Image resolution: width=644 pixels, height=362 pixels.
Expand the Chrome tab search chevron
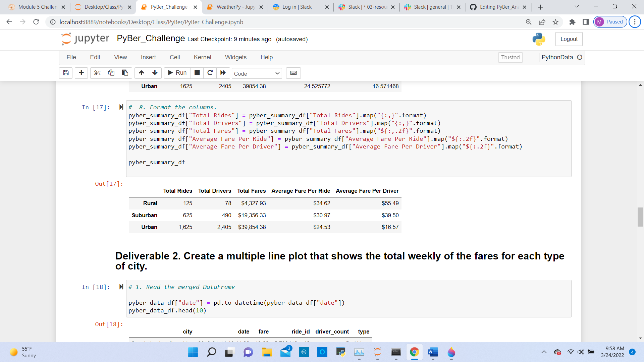coord(577,7)
